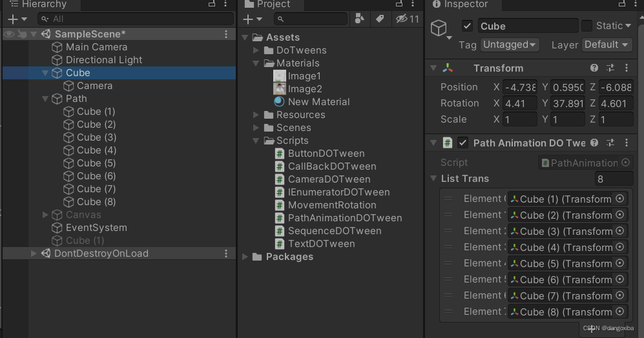
Task: Collapse the Scripts folder
Action: coord(256,141)
